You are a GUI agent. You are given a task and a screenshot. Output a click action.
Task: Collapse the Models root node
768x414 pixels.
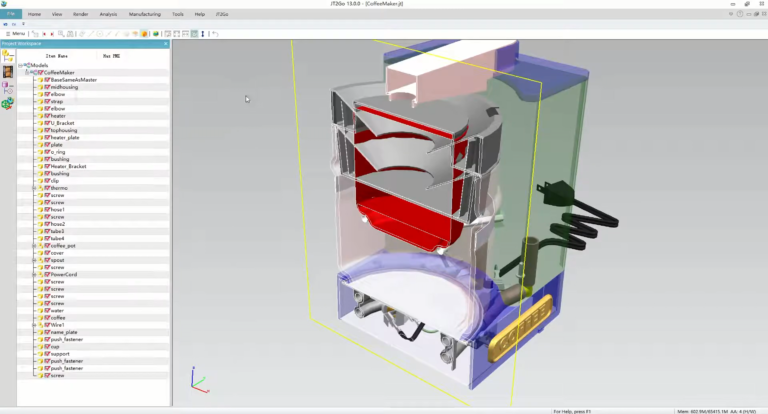(21, 65)
